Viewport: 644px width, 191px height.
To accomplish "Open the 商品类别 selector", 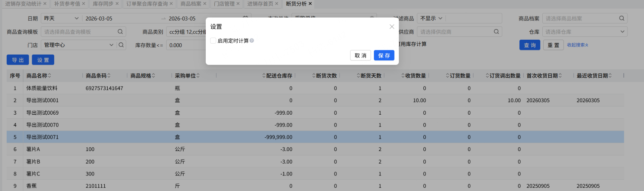I will point(187,32).
